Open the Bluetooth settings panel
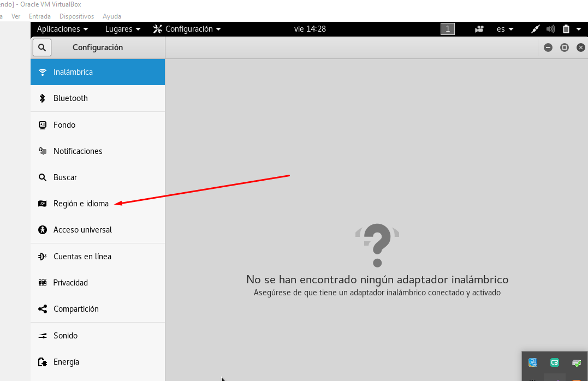 (x=98, y=98)
